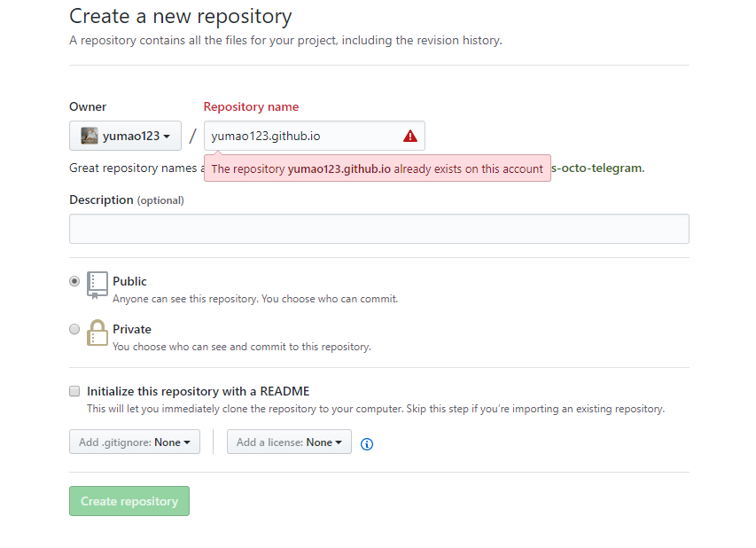The width and height of the screenshot is (756, 548).
Task: Click the bold Public label text
Action: [129, 281]
